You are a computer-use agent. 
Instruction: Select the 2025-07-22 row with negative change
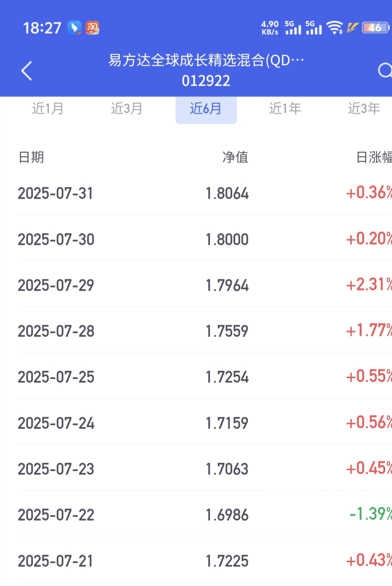(x=205, y=515)
